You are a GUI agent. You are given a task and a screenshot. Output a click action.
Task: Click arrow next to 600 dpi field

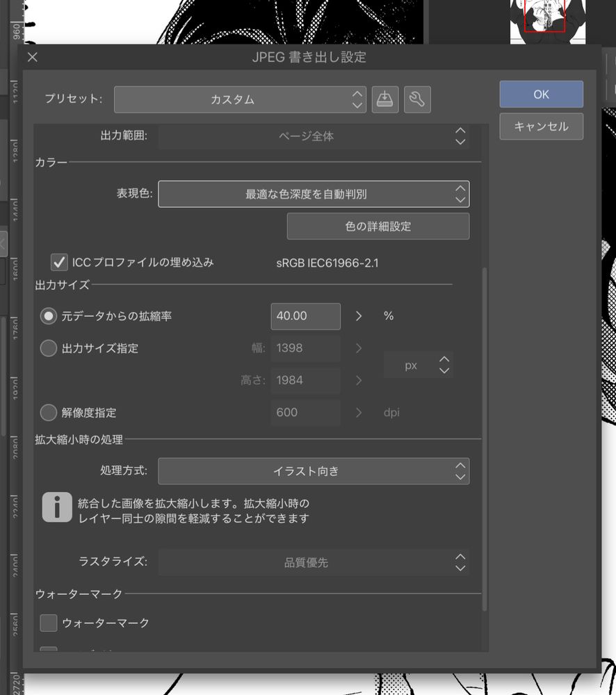(x=359, y=413)
